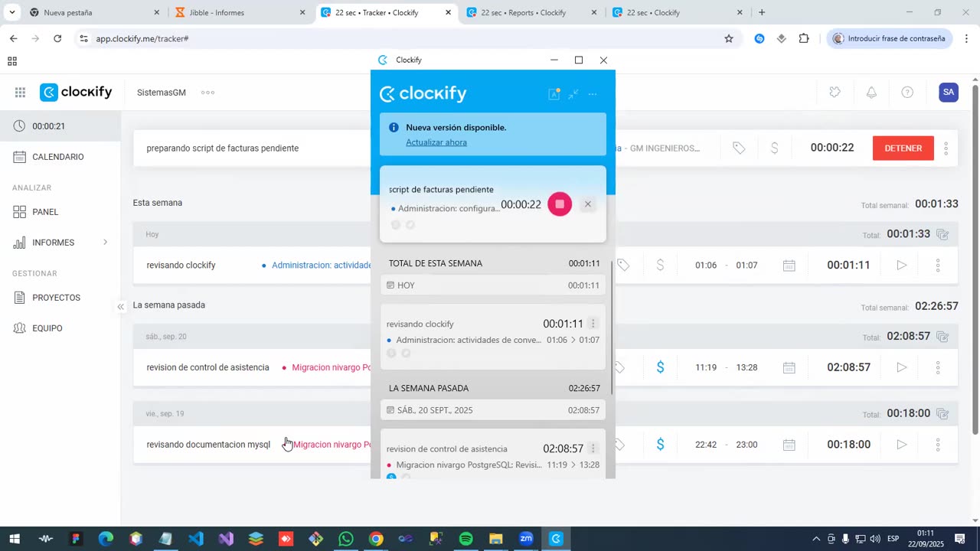The image size is (980, 551).
Task: Open the extensions puzzle icon in Clockify header
Action: point(835,93)
